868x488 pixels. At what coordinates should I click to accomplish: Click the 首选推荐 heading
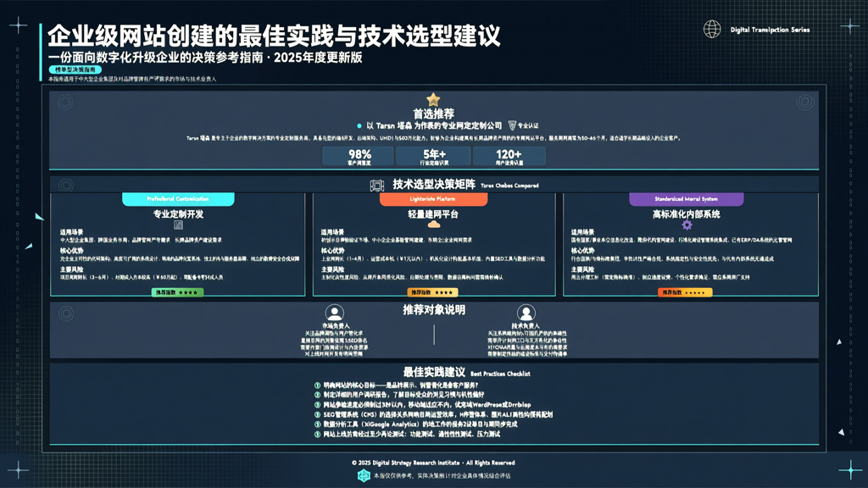[x=433, y=114]
